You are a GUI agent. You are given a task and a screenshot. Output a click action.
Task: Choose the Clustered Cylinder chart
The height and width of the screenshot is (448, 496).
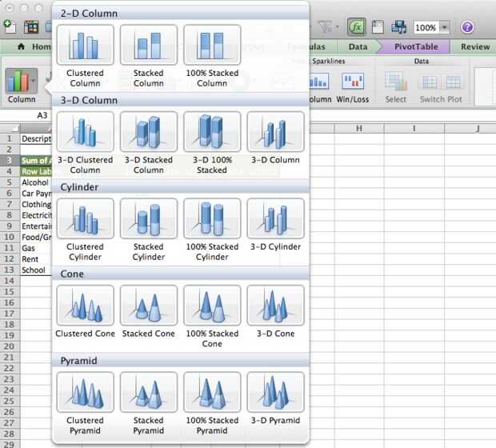(85, 218)
